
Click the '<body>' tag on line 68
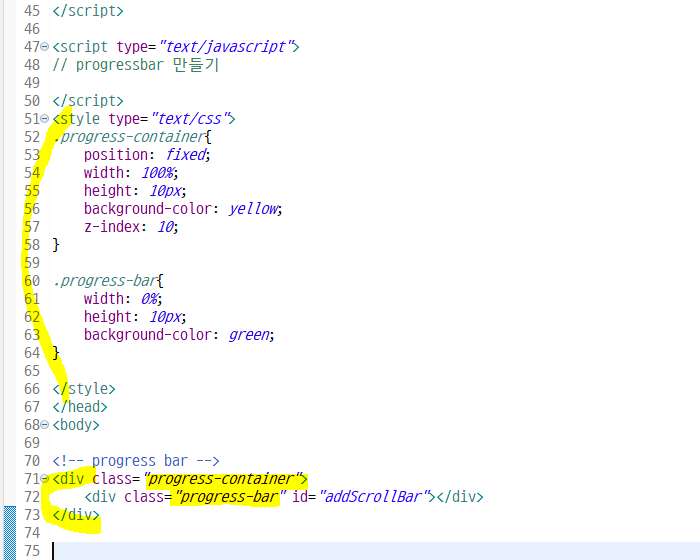click(76, 425)
